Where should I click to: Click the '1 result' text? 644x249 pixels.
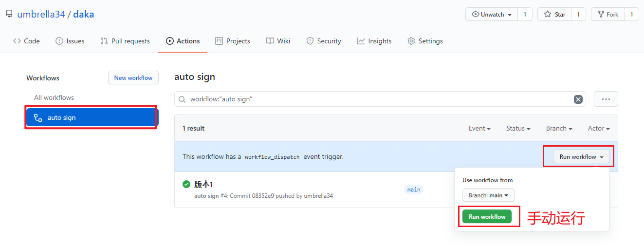(x=193, y=128)
